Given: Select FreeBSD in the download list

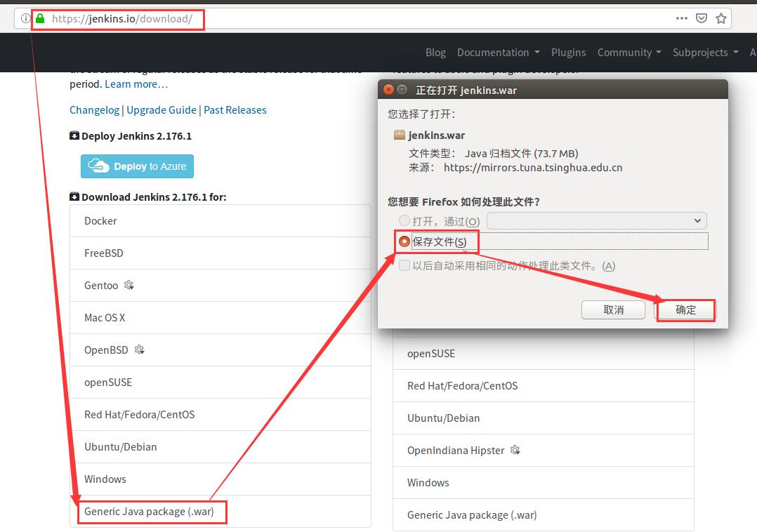Looking at the screenshot, I should coord(220,253).
